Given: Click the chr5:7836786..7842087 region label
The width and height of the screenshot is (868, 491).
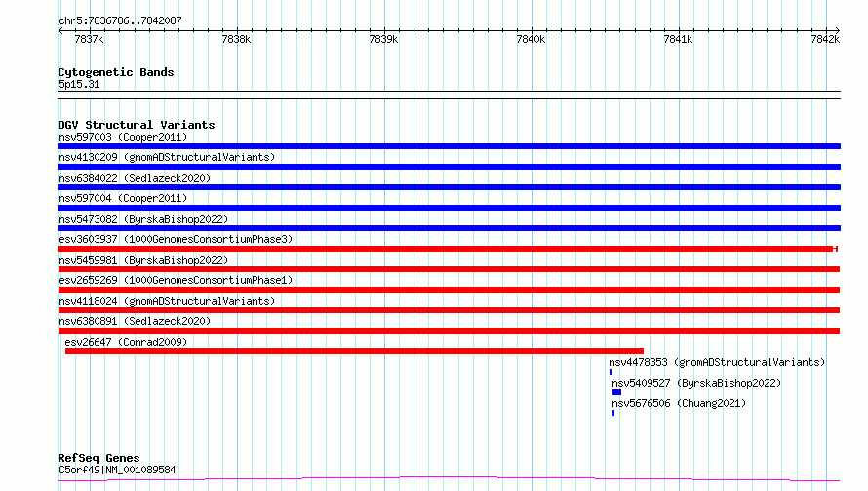Looking at the screenshot, I should (x=120, y=20).
